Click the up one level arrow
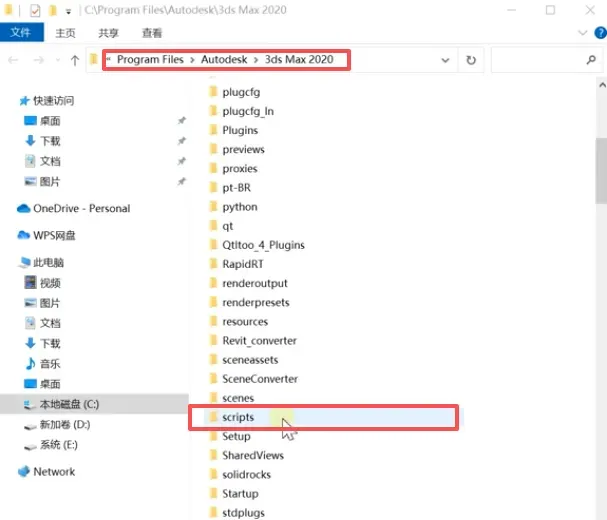 coord(75,60)
